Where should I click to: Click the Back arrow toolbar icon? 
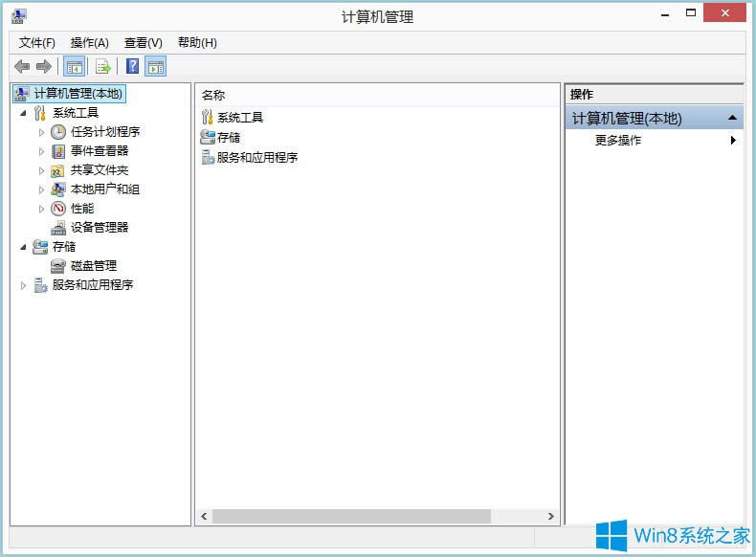point(22,66)
